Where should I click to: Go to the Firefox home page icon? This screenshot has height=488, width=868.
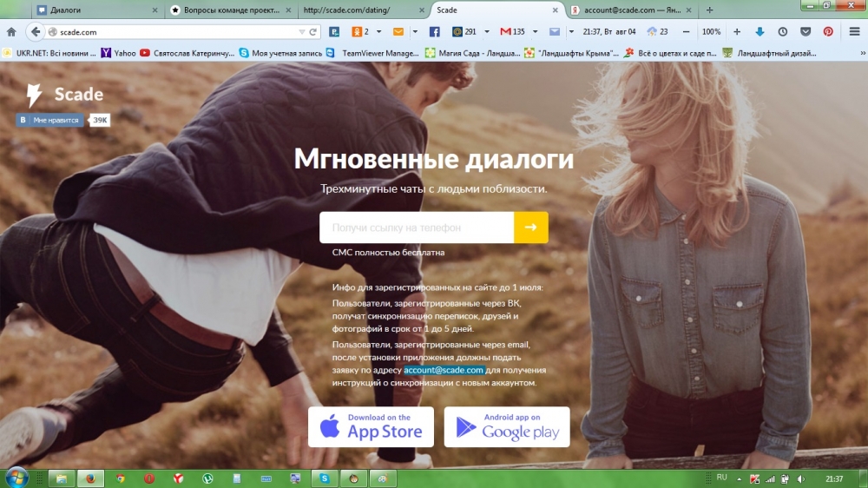(11, 32)
